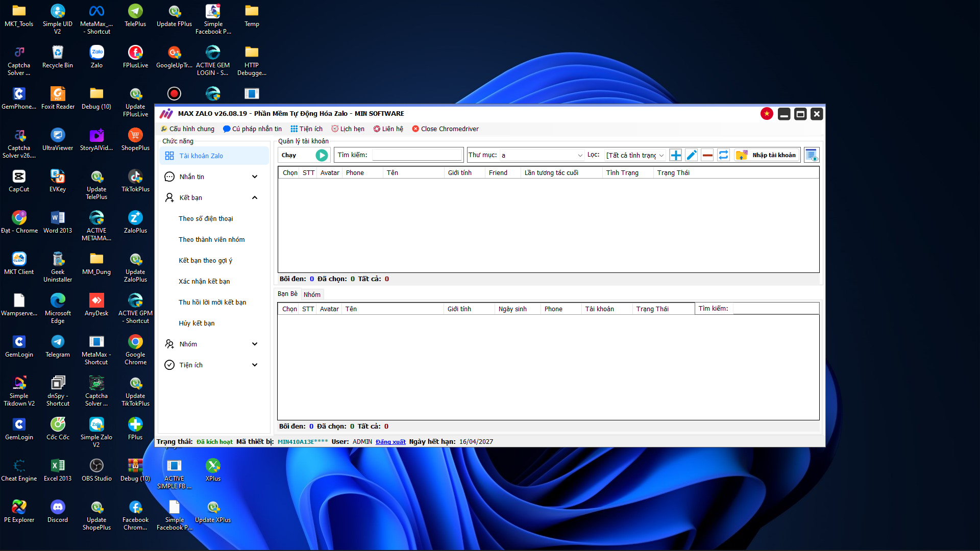The width and height of the screenshot is (980, 551).
Task: Open the Microsoft Edge desktop icon
Action: (x=58, y=308)
